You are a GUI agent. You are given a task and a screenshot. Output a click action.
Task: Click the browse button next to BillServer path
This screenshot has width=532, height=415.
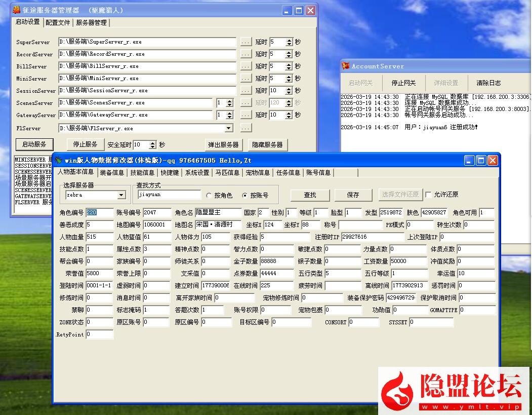point(246,66)
